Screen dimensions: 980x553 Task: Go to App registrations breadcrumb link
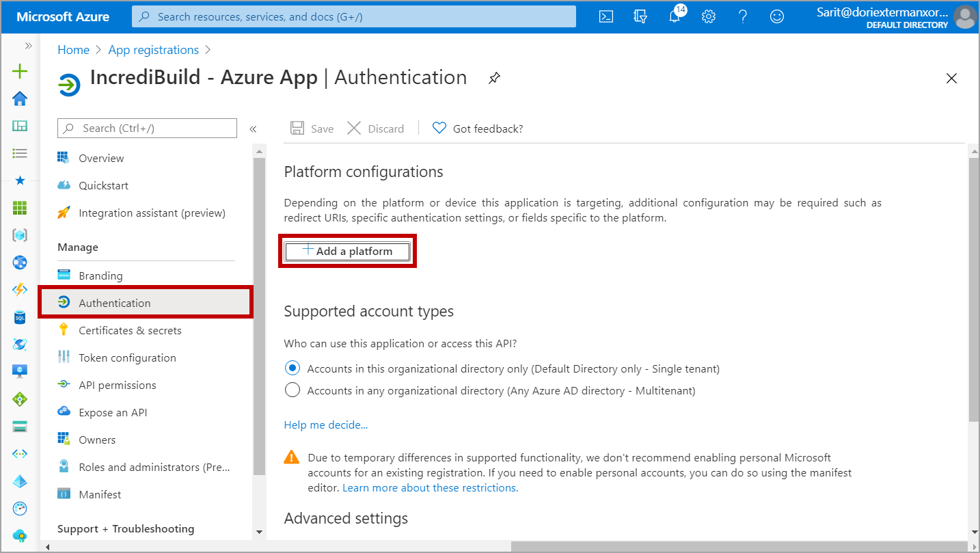coord(154,50)
